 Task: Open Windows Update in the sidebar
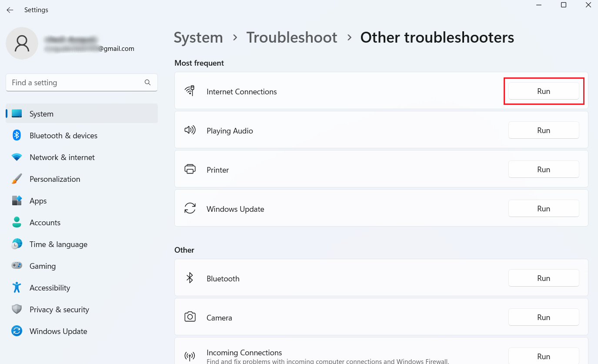82,331
